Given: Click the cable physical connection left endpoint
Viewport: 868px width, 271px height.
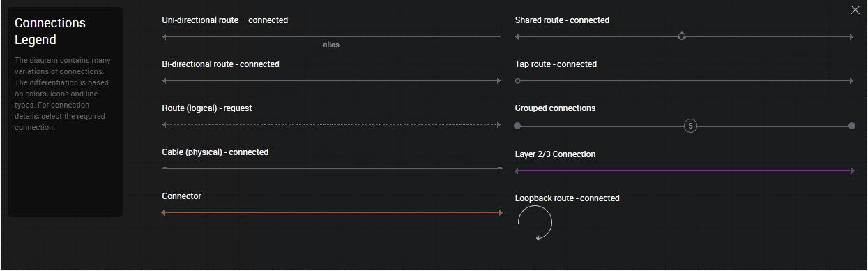Looking at the screenshot, I should 165,169.
